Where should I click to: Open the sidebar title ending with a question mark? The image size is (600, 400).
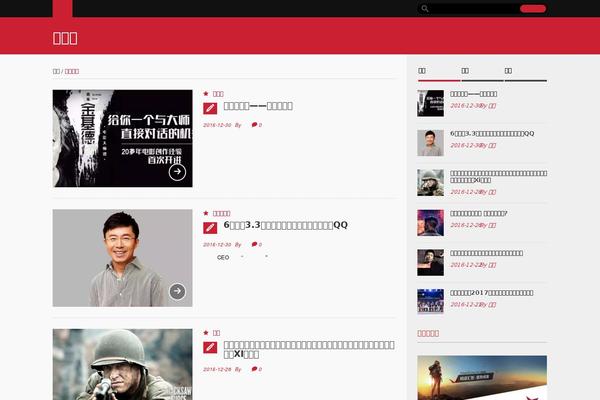point(479,213)
